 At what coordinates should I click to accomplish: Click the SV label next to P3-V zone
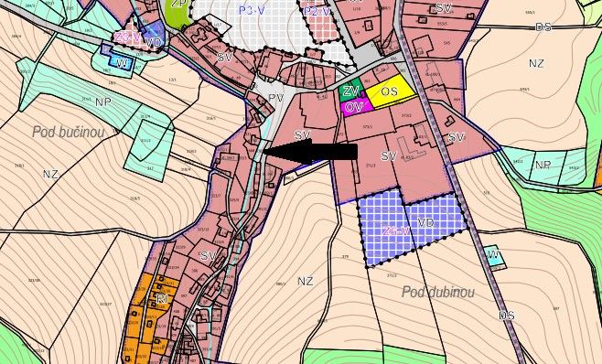click(225, 58)
